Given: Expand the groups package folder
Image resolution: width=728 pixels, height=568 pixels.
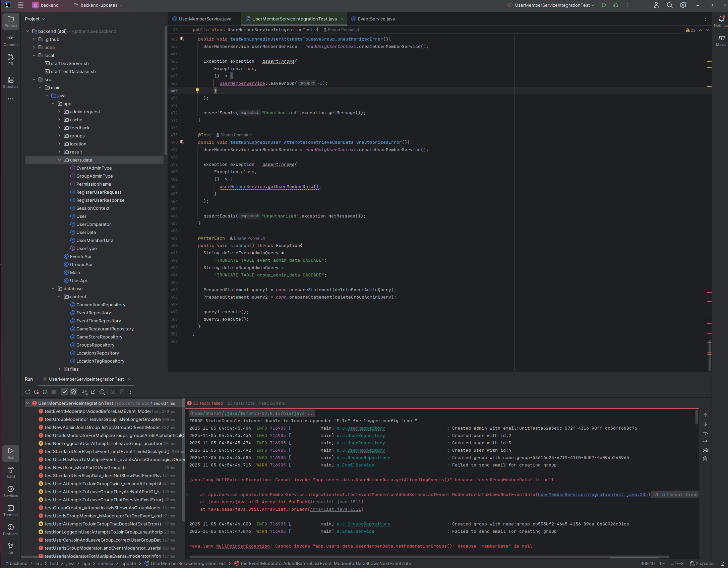Looking at the screenshot, I should [x=59, y=136].
